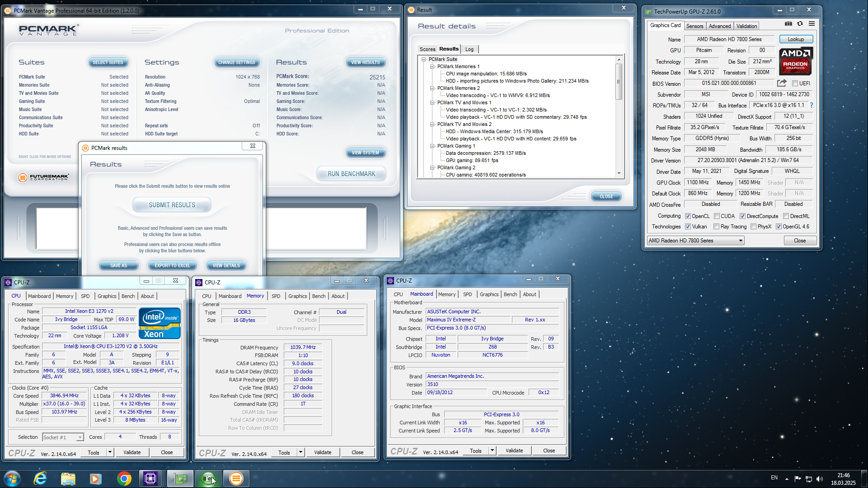
Task: Select the Scores tab in Result details
Action: point(427,49)
